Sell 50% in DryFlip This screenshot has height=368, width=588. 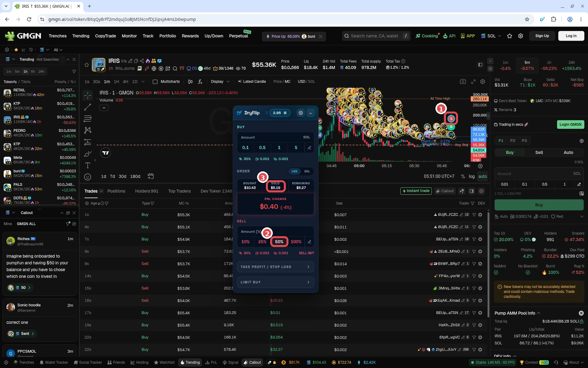[279, 242]
